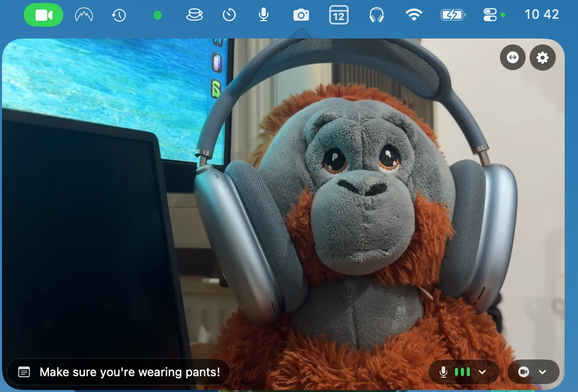Open the battery charging status menu
The height and width of the screenshot is (392, 578).
point(453,15)
